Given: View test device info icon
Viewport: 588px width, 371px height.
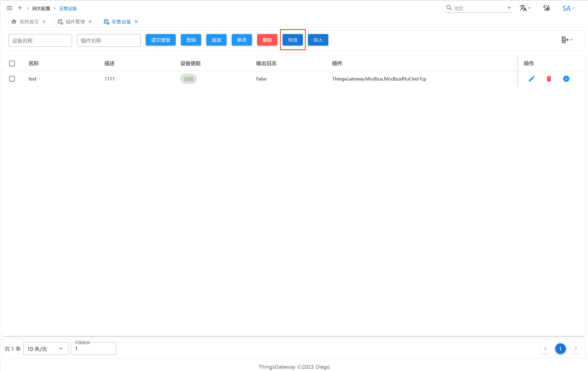Looking at the screenshot, I should pyautogui.click(x=566, y=79).
